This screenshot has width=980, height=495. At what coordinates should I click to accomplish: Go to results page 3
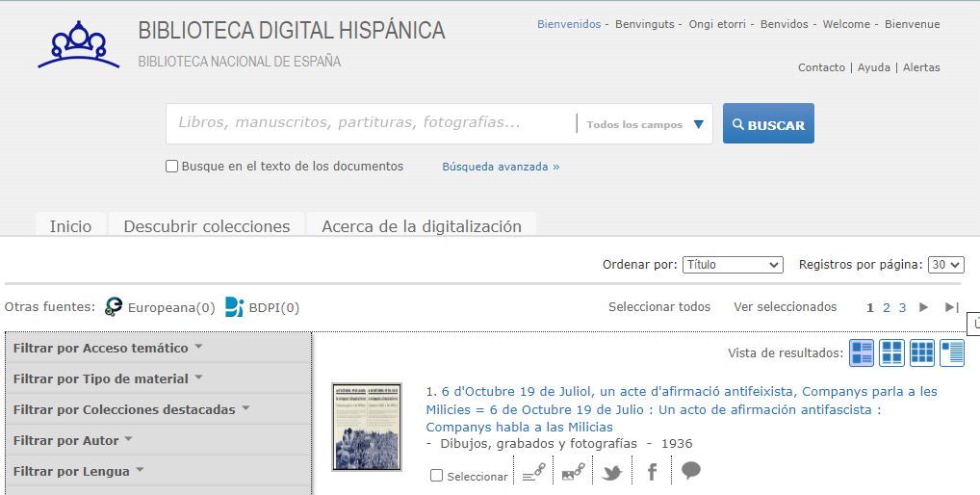tap(902, 307)
